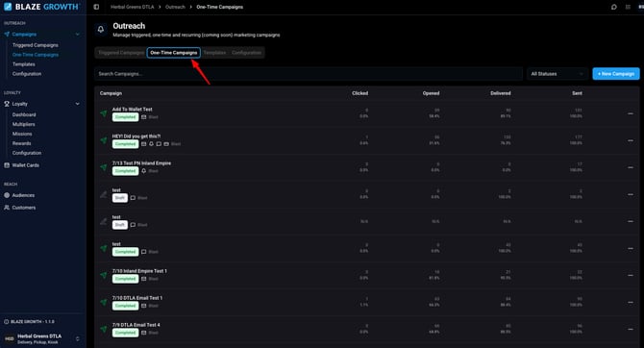The width and height of the screenshot is (644, 348).
Task: Click bell icon in 7/13 Test PN Inland Empire
Action: coord(144,171)
